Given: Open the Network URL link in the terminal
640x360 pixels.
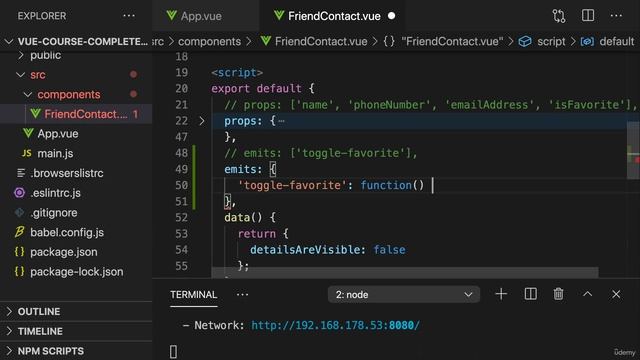Looking at the screenshot, I should click(x=335, y=325).
